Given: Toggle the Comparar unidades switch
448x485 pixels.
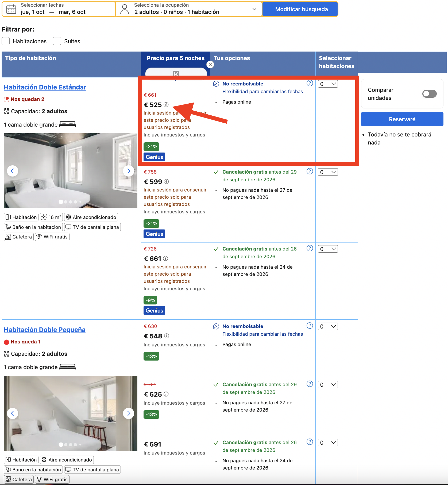Looking at the screenshot, I should tap(429, 94).
